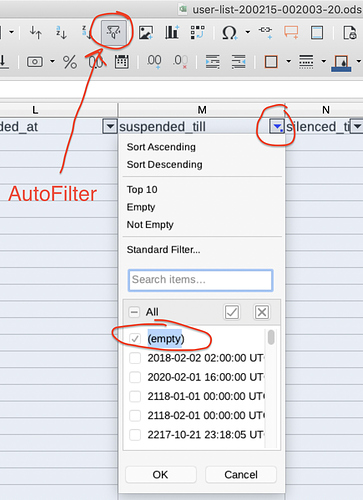Check the 2217-10-21 23:18:05 item

[x=135, y=435]
